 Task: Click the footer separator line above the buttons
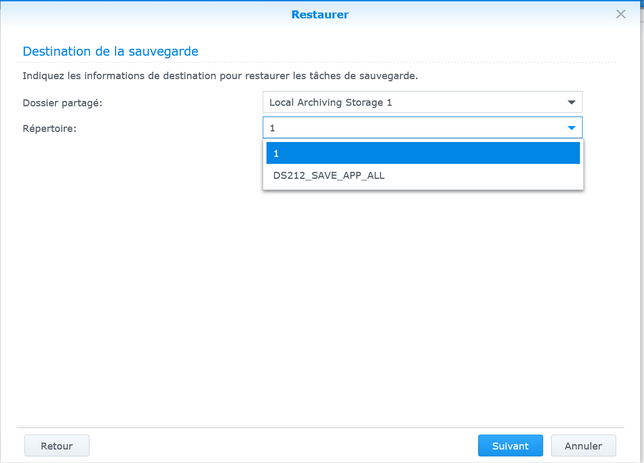click(320, 428)
